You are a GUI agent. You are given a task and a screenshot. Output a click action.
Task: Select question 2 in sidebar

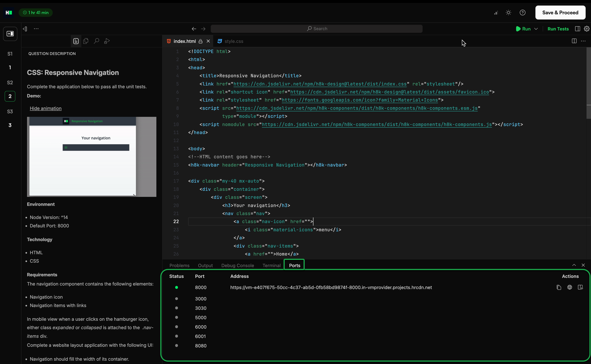click(x=10, y=96)
